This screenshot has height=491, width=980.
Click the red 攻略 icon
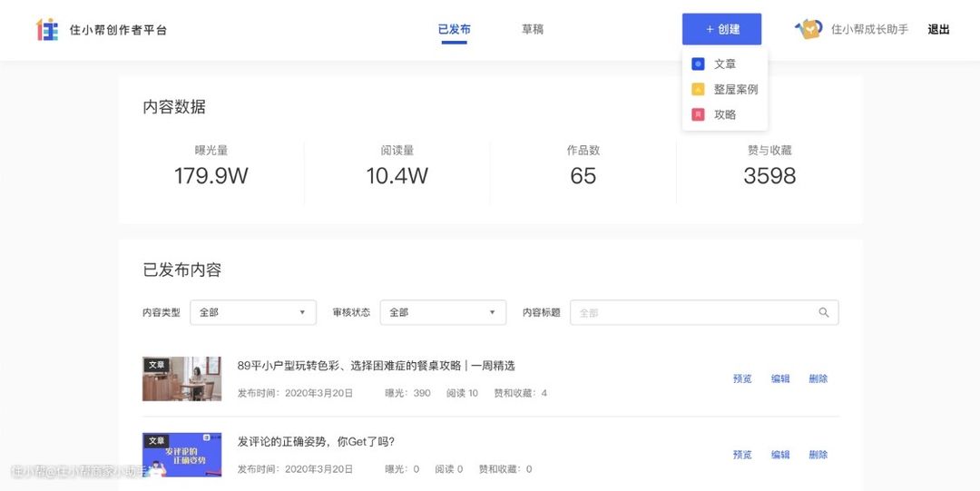tap(698, 115)
